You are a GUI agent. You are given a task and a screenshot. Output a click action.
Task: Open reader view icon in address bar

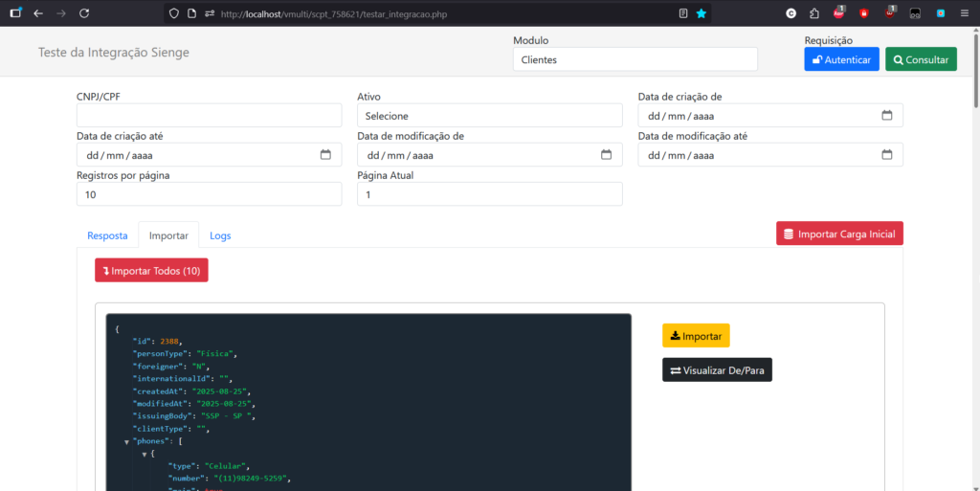[x=682, y=13]
